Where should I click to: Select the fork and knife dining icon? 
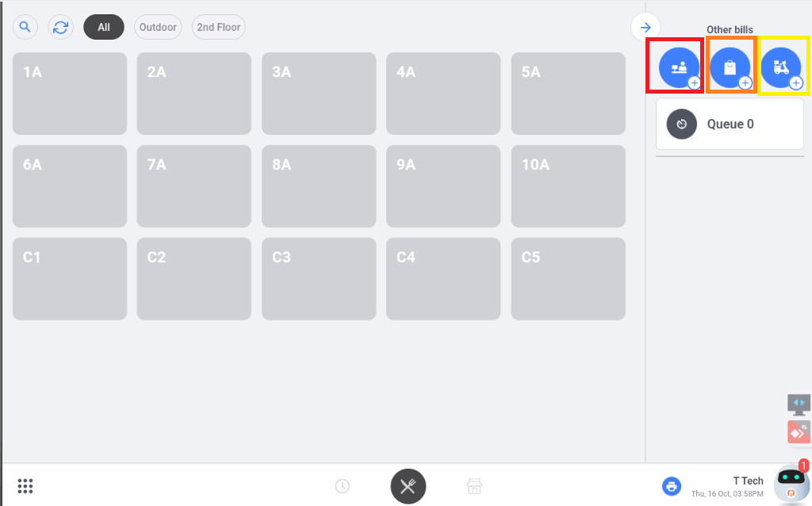[408, 486]
